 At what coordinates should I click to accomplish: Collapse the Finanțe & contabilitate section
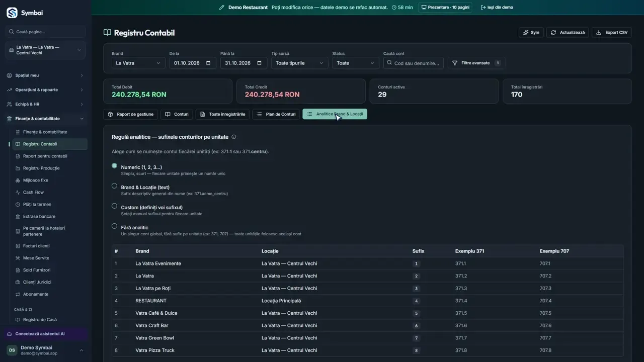45,119
